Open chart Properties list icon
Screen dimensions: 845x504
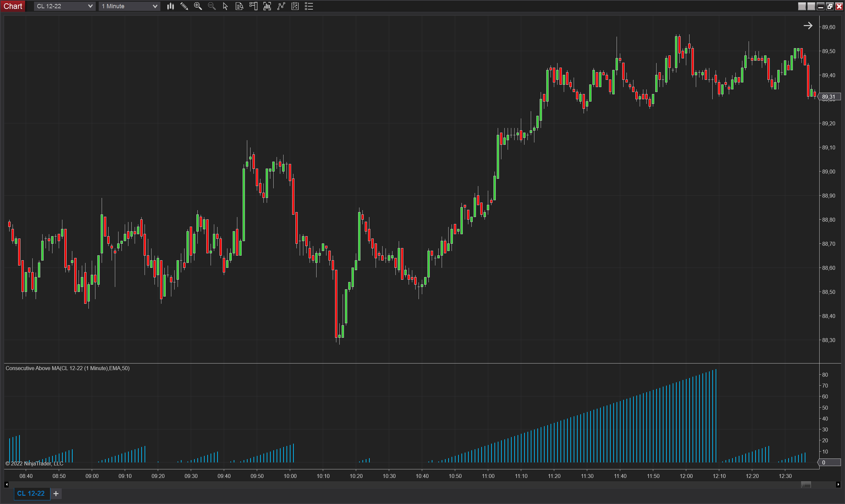click(x=309, y=6)
